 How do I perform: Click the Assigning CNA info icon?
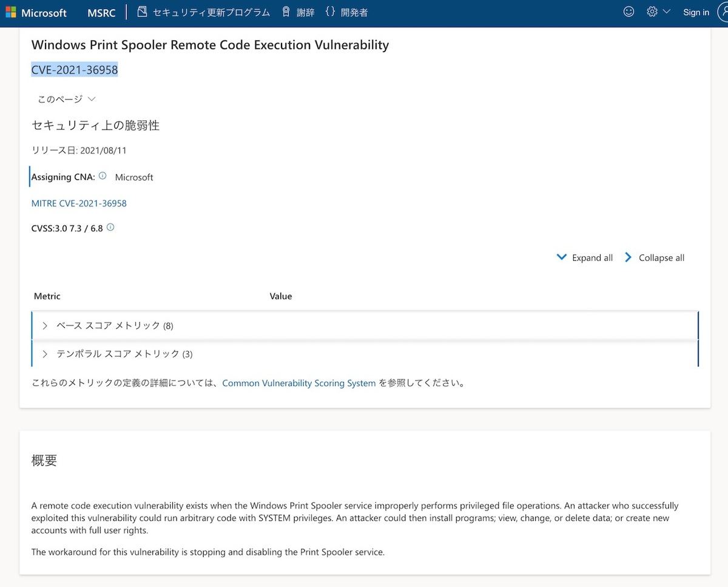click(103, 176)
